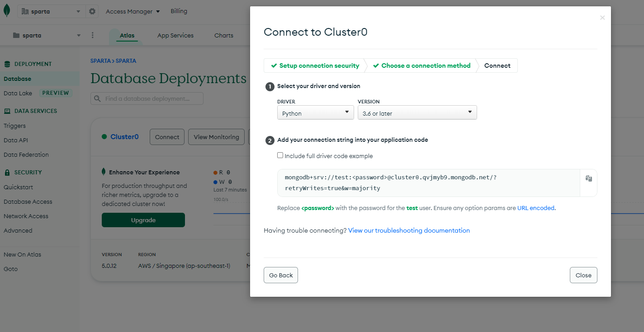Open the Driver dropdown showing Python

tap(316, 113)
